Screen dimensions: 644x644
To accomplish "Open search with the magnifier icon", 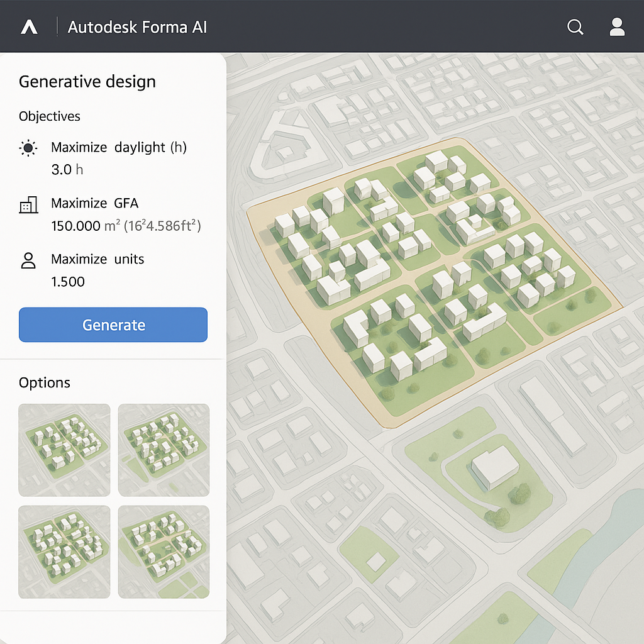I will [575, 27].
